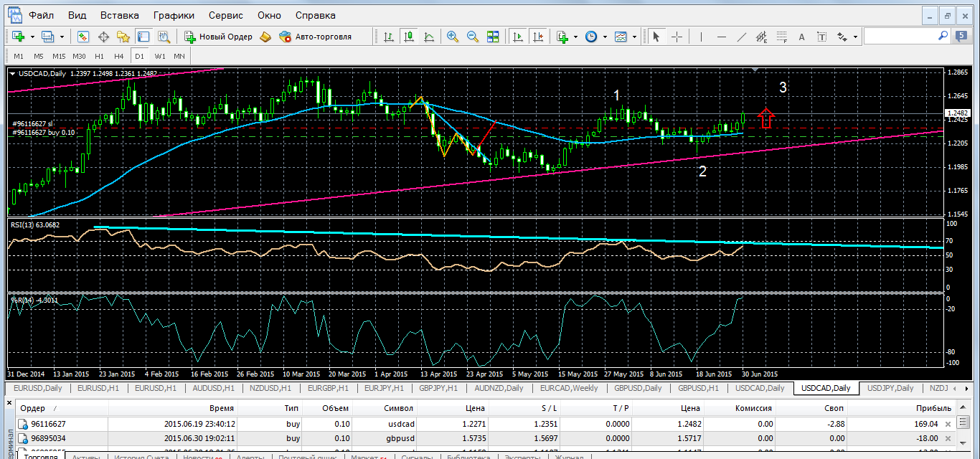
Task: Tile chart windows with the grid icon
Action: tap(493, 37)
